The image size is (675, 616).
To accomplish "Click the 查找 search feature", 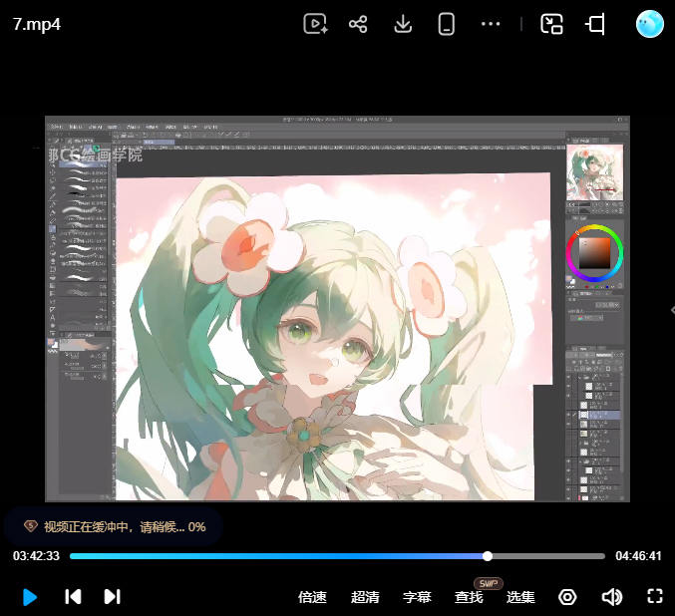I will pyautogui.click(x=469, y=597).
